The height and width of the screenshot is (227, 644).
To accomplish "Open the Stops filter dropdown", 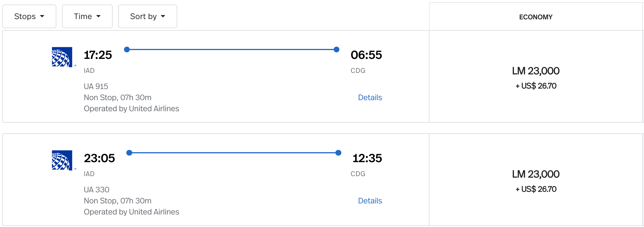I will [29, 16].
